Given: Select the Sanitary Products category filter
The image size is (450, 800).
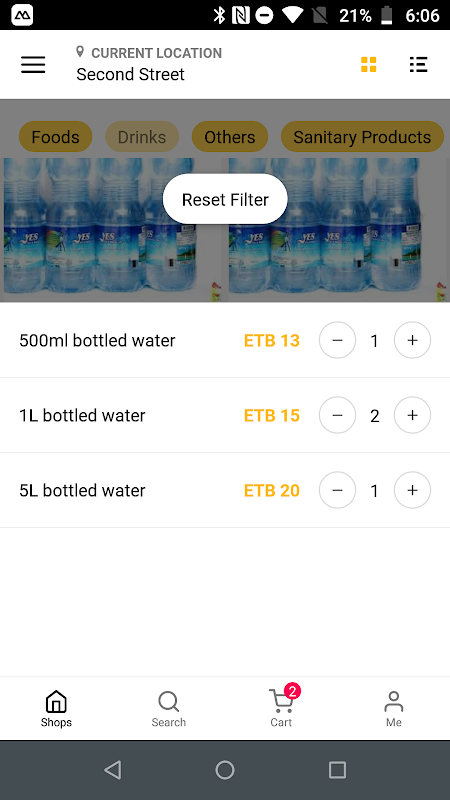Looking at the screenshot, I should pos(362,137).
